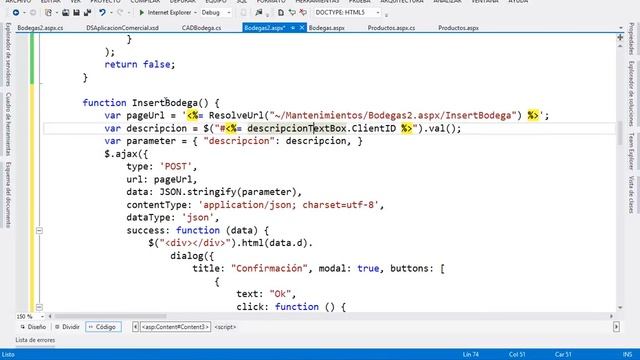Click the breadcrumb right navigation arrow
Image resolution: width=640 pixels, height=360 pixels.
coord(616,327)
